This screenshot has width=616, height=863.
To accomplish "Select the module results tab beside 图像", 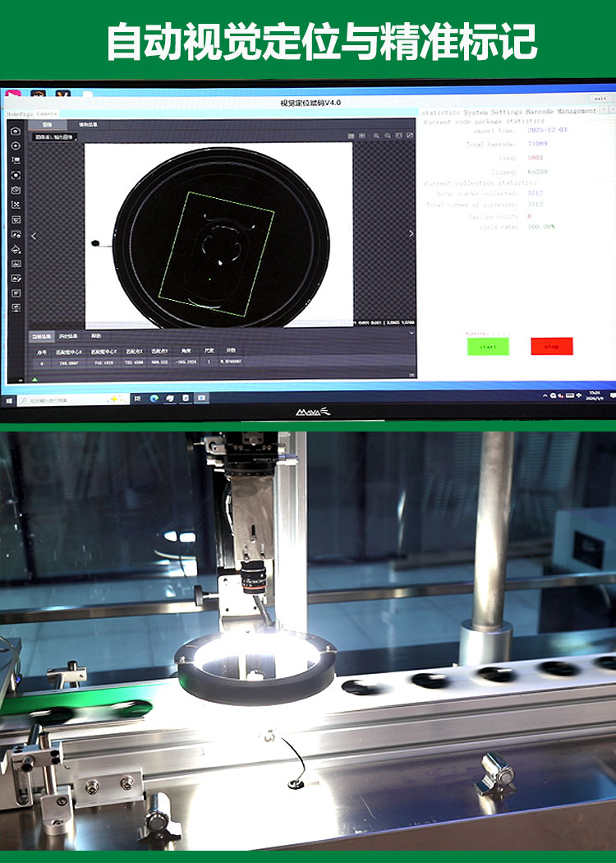I will click(x=88, y=125).
